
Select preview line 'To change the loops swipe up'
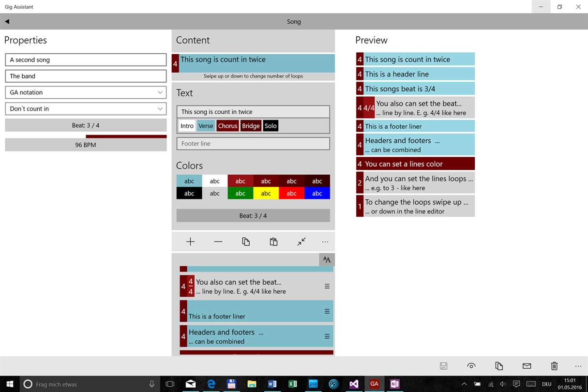415,206
